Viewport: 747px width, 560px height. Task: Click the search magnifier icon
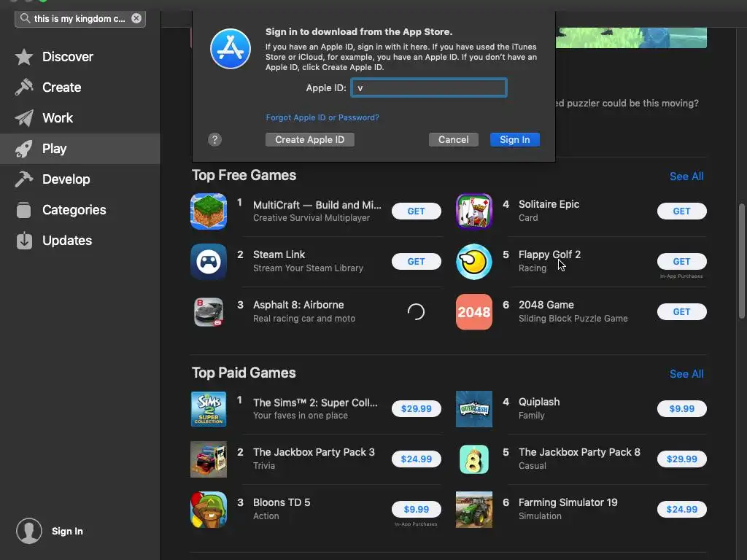(25, 18)
